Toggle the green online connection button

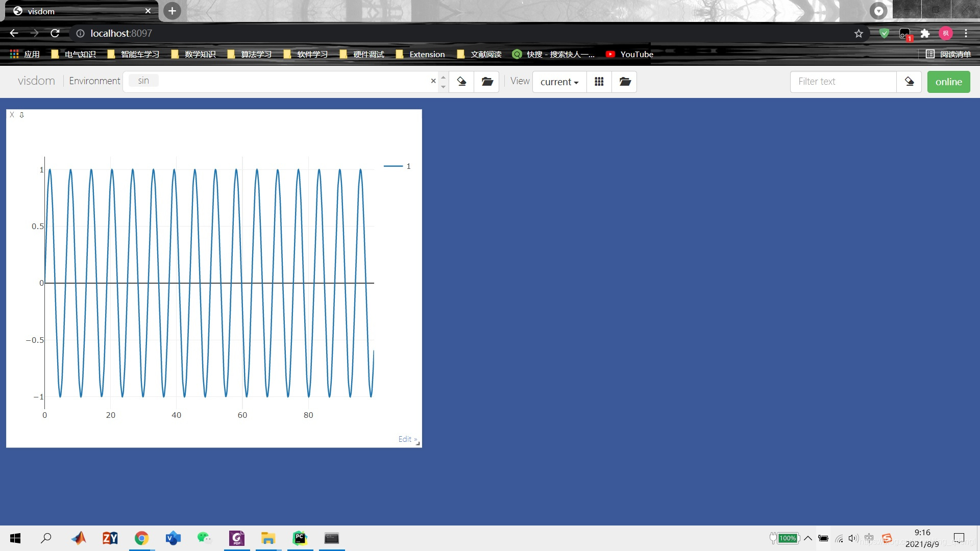click(x=948, y=82)
